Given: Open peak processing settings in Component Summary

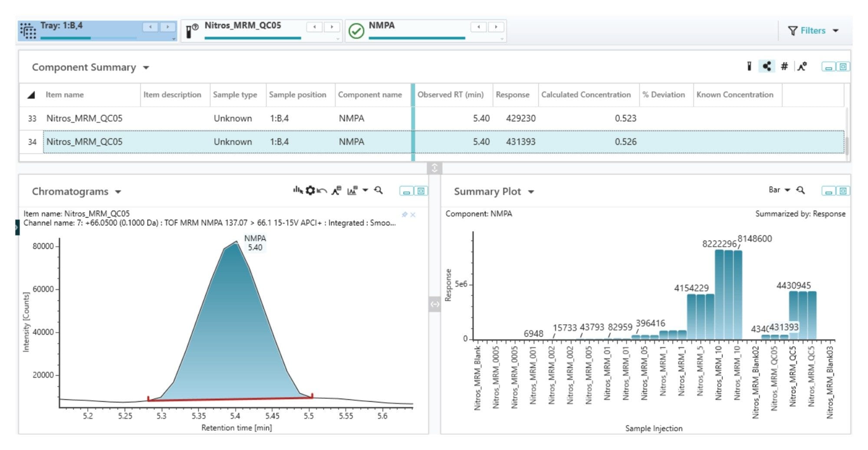Looking at the screenshot, I should point(802,66).
